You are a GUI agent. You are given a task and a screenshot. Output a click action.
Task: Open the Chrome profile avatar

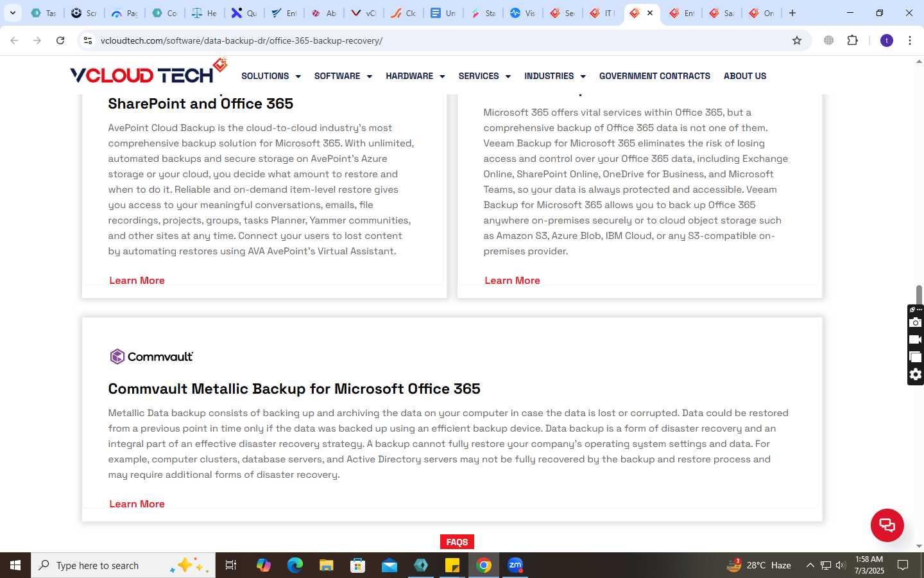[887, 40]
